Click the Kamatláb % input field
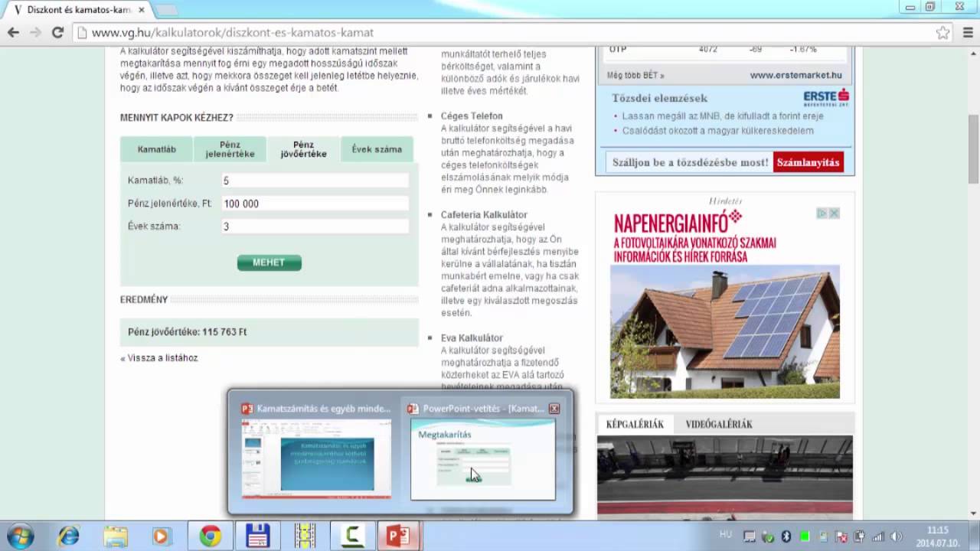Viewport: 980px width, 551px height. point(315,181)
